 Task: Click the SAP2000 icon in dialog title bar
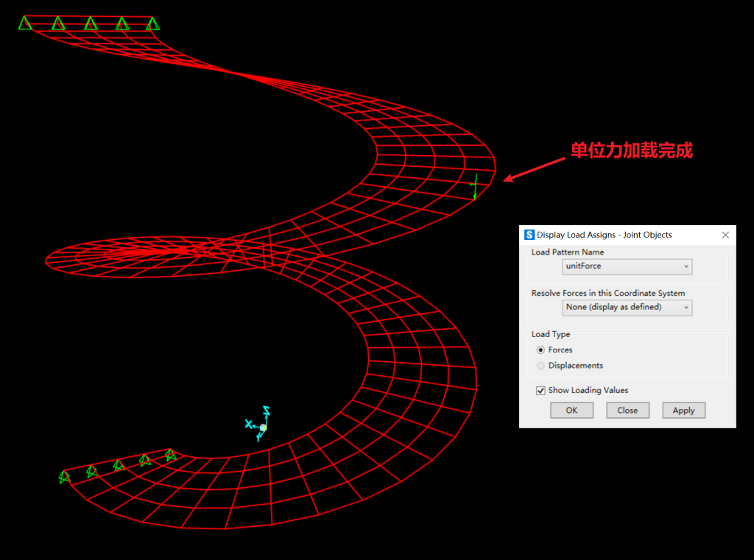[x=529, y=235]
